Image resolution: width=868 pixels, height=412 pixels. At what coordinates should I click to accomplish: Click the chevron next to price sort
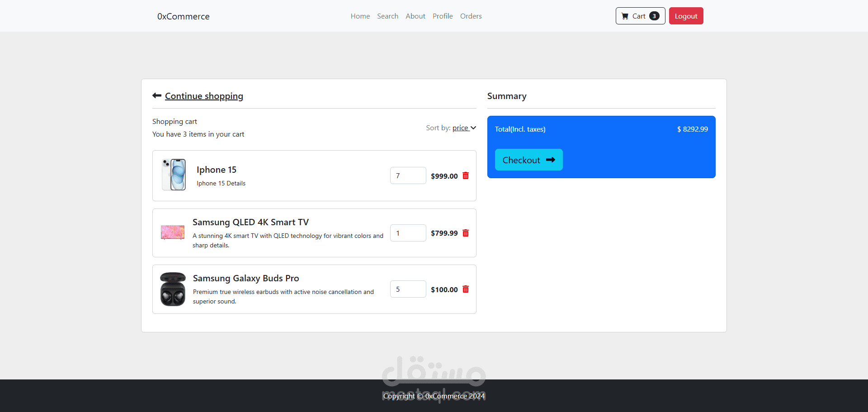[x=473, y=128]
